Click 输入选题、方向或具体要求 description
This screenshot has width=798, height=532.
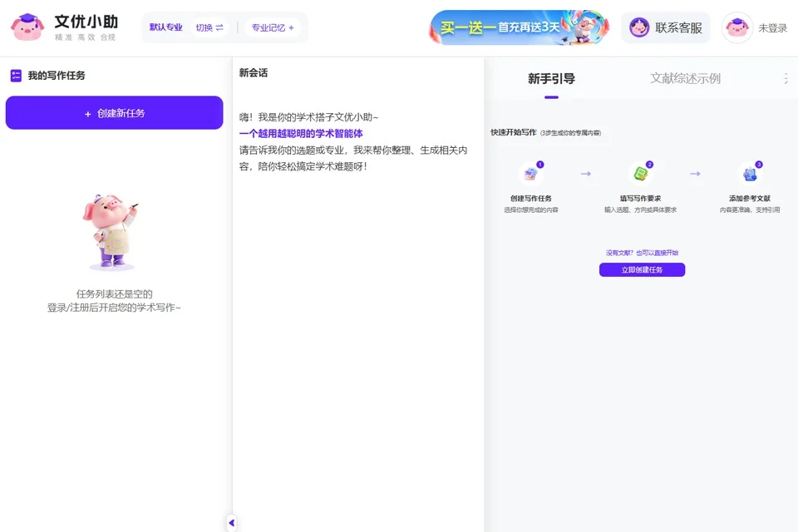point(640,209)
